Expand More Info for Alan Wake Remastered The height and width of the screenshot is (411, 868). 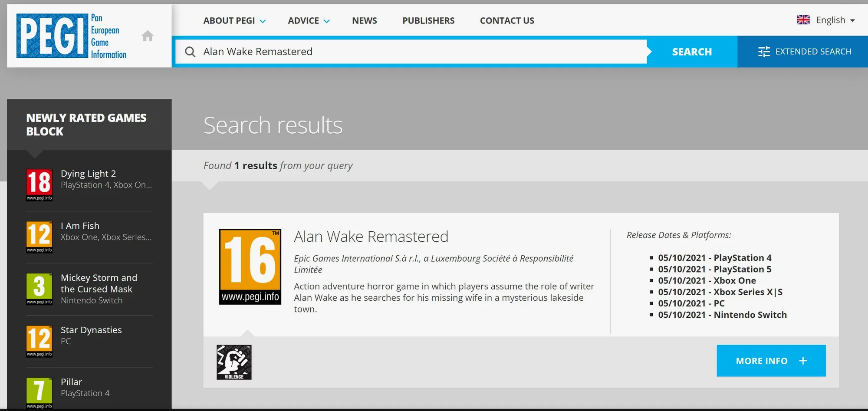771,361
